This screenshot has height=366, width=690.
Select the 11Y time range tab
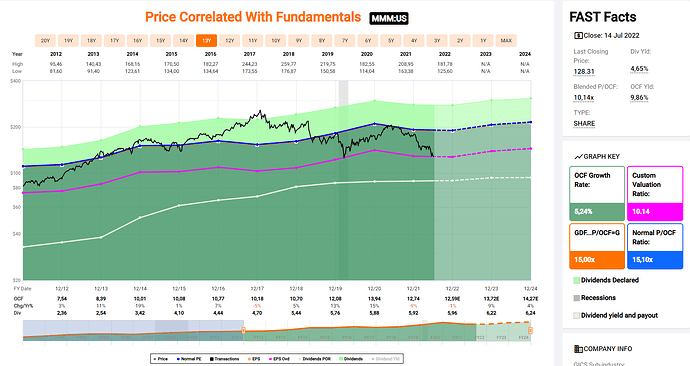point(253,40)
